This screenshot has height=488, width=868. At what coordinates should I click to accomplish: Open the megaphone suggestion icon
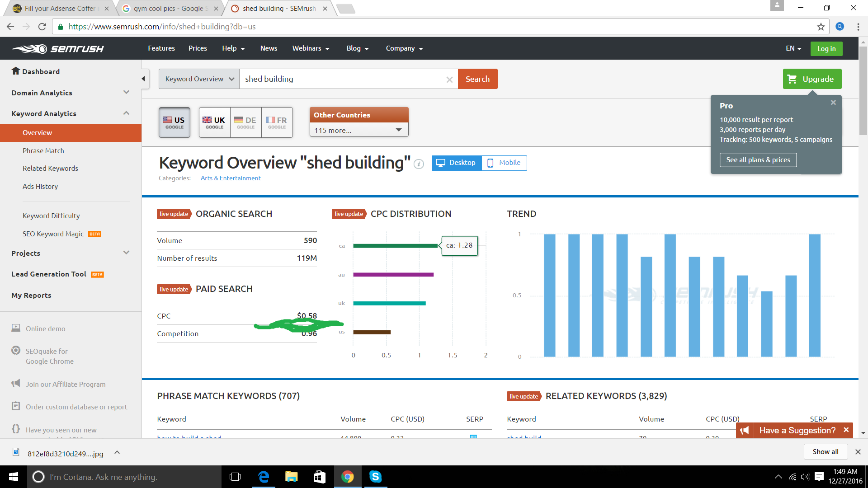click(745, 431)
